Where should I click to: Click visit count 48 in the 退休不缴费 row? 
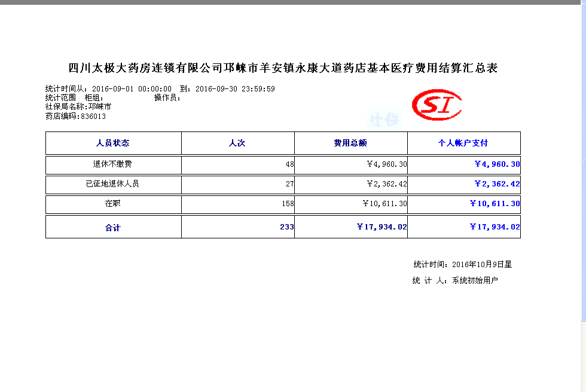click(x=289, y=164)
